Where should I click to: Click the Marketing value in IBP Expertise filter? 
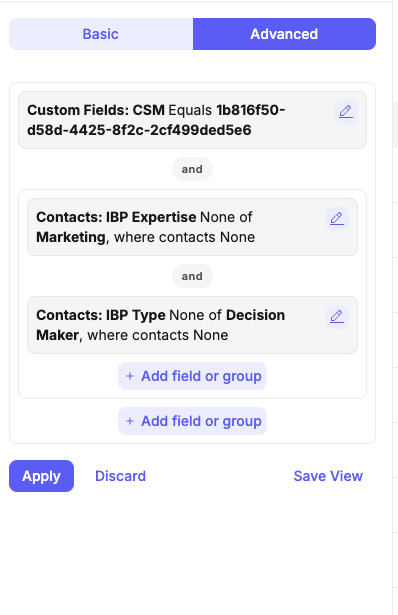click(71, 237)
